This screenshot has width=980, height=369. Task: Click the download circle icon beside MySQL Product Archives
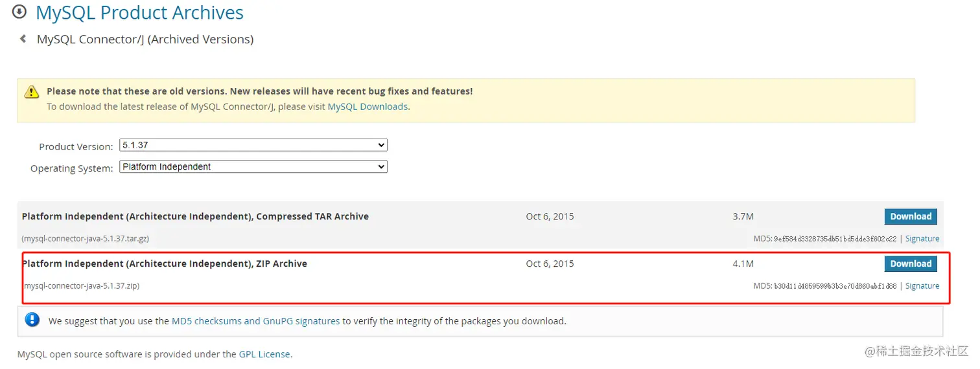pos(20,12)
